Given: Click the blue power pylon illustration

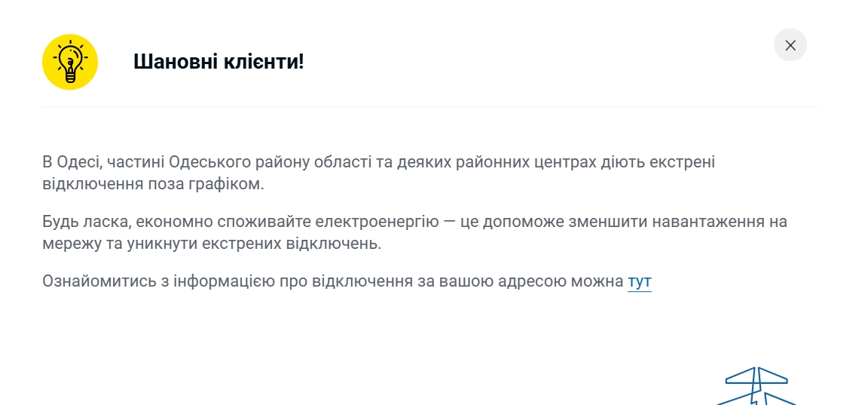Looking at the screenshot, I should click(756, 386).
